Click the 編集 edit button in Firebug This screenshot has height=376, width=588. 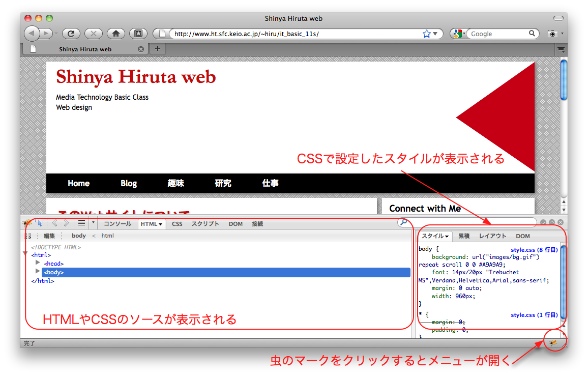[49, 236]
